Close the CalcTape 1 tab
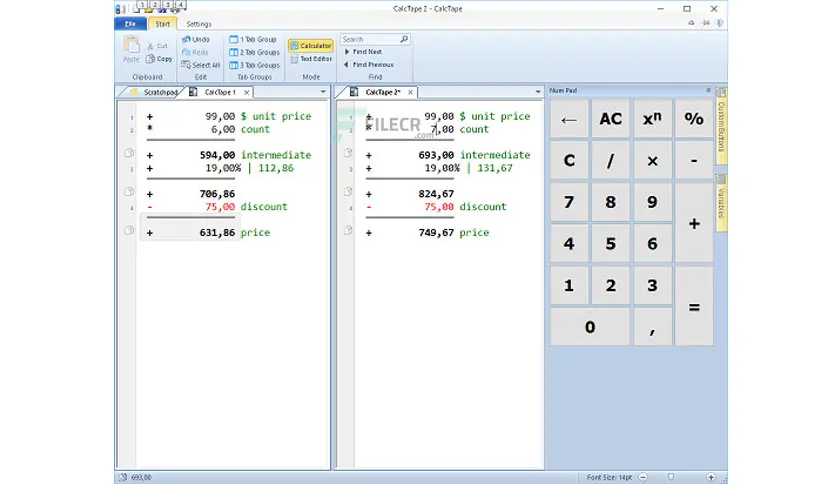 (x=246, y=92)
